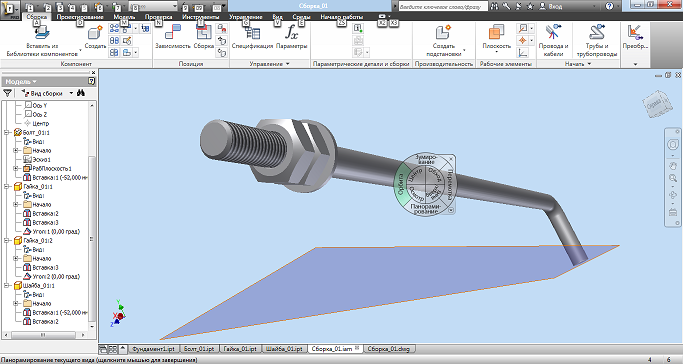This screenshot has width=683, height=364.
Task: Click the navigation wheel icon on navigation bar
Action: pyautogui.click(x=673, y=145)
